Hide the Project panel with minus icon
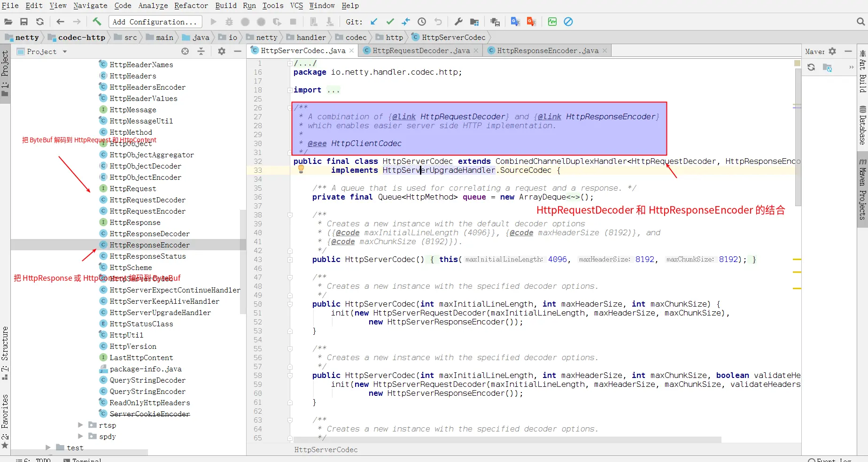 [238, 51]
